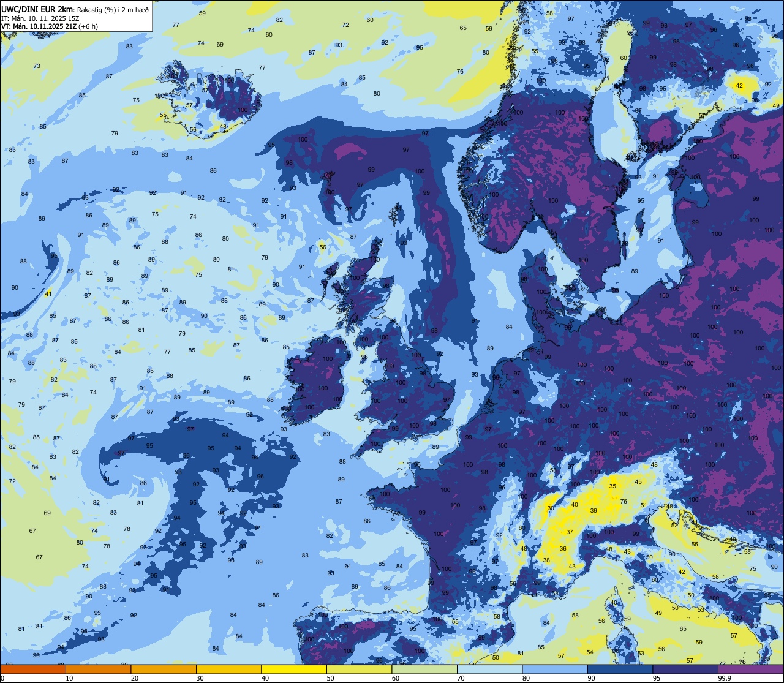The width and height of the screenshot is (784, 683).
Task: Select the indigo 95–99.9 legend swatch
Action: click(685, 669)
